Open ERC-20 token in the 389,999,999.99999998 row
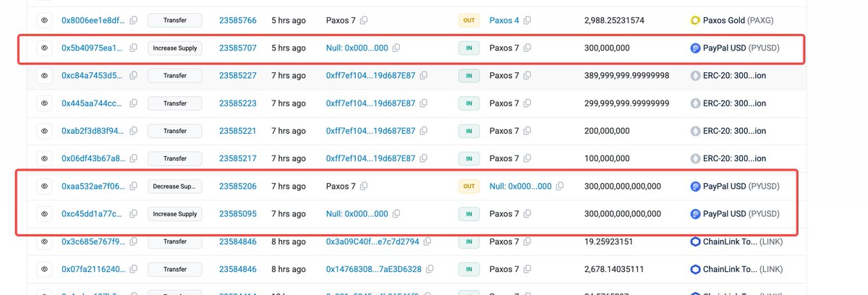The height and width of the screenshot is (295, 868). (x=736, y=75)
